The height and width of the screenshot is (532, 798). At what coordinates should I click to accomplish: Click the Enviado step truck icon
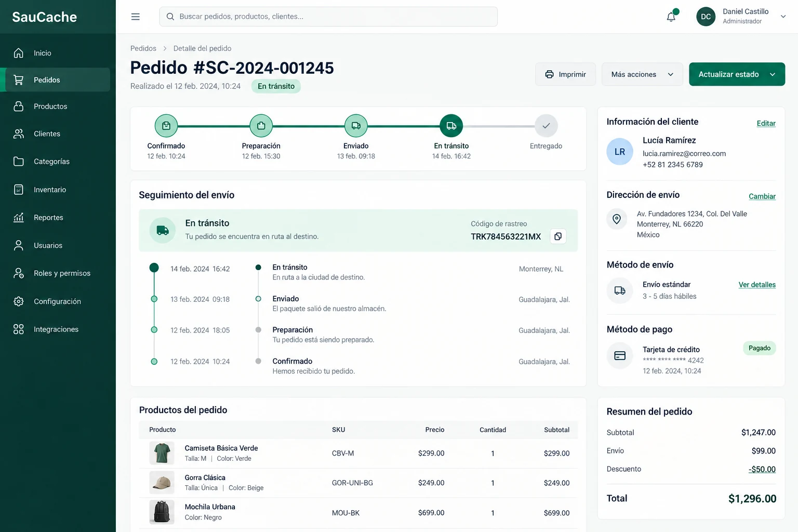coord(356,126)
